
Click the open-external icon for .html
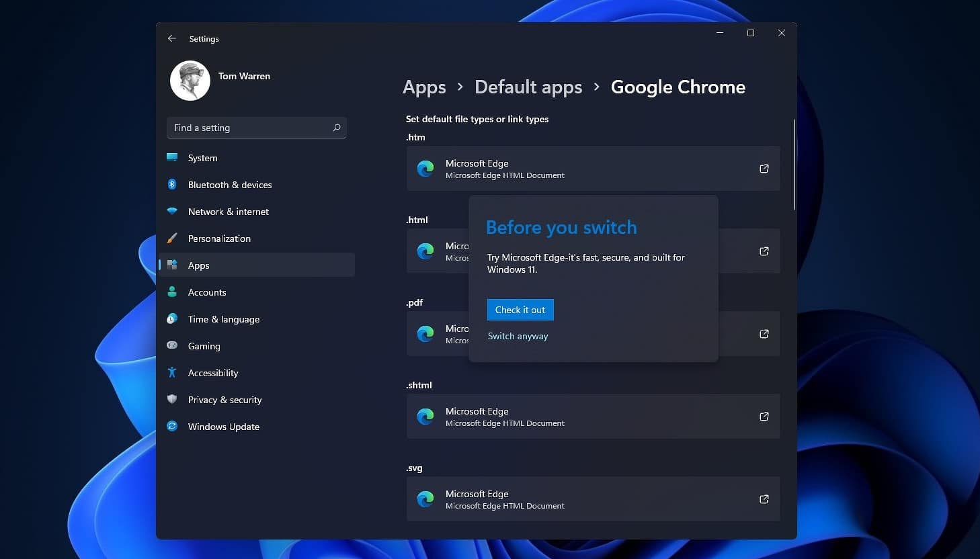tap(764, 251)
